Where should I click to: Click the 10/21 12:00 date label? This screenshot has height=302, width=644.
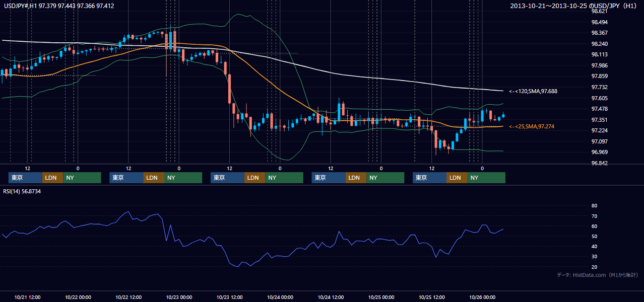pos(28,297)
